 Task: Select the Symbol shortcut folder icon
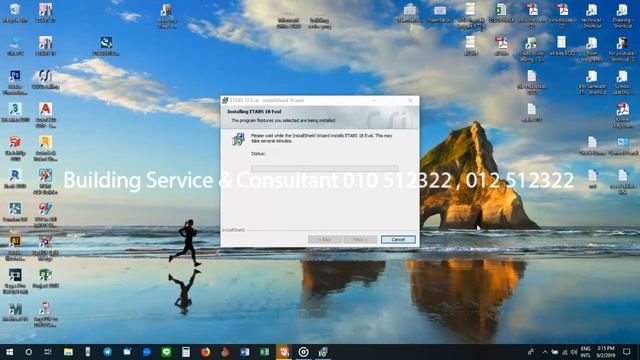click(622, 82)
